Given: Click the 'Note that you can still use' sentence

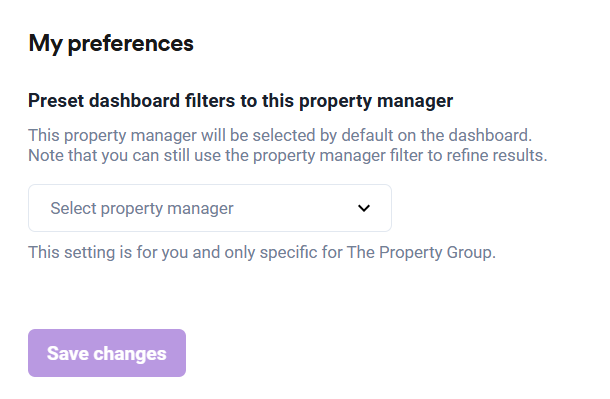Looking at the screenshot, I should [x=287, y=156].
